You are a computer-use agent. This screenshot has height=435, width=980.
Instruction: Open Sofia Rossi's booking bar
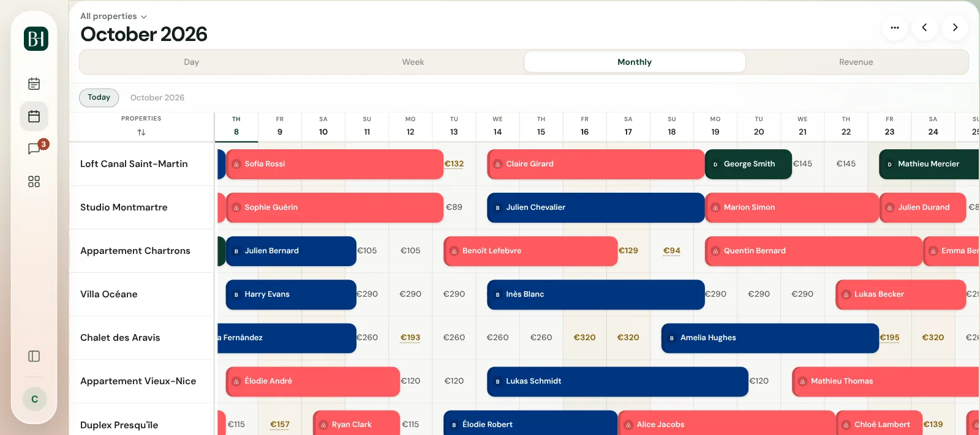(334, 164)
